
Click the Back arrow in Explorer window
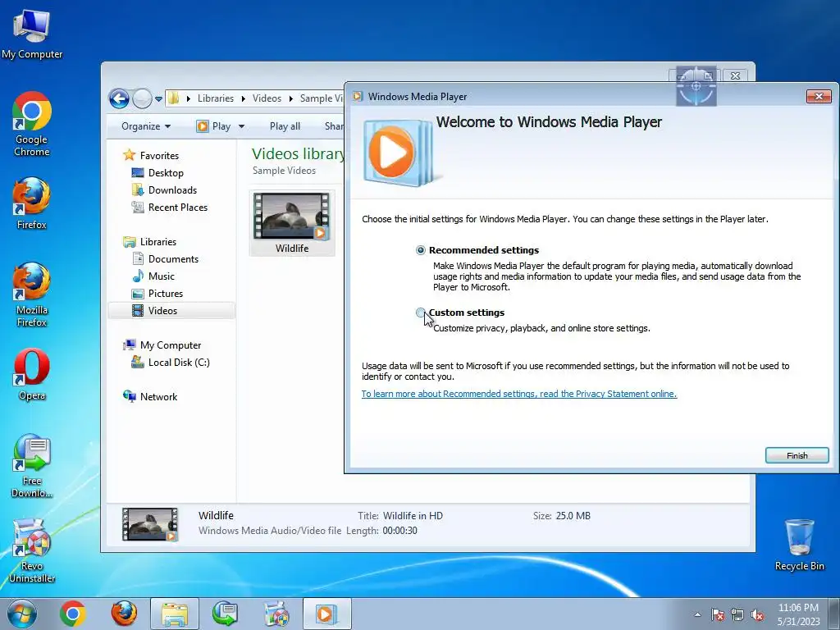(x=119, y=98)
